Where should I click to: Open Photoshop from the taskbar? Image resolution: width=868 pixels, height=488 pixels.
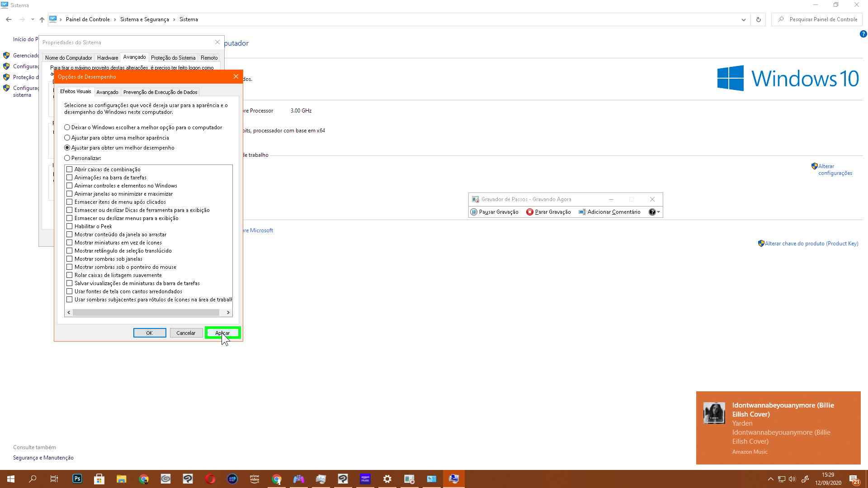[x=77, y=479]
